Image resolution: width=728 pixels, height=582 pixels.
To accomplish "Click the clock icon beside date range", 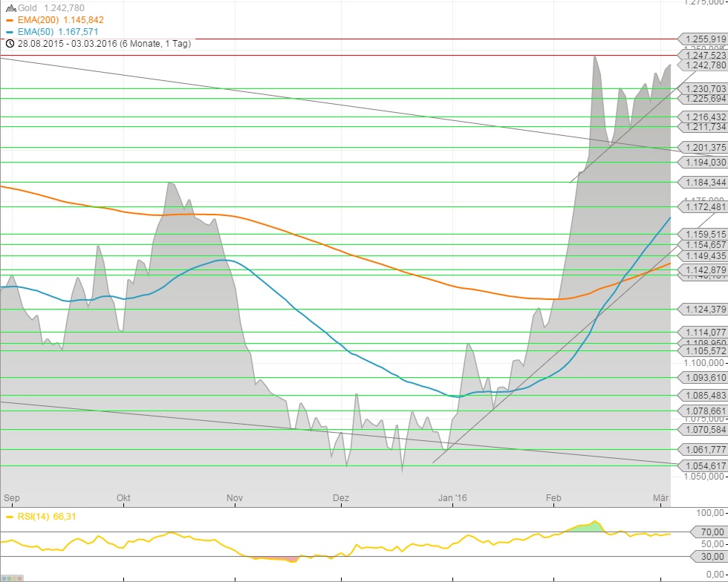I will pyautogui.click(x=10, y=44).
